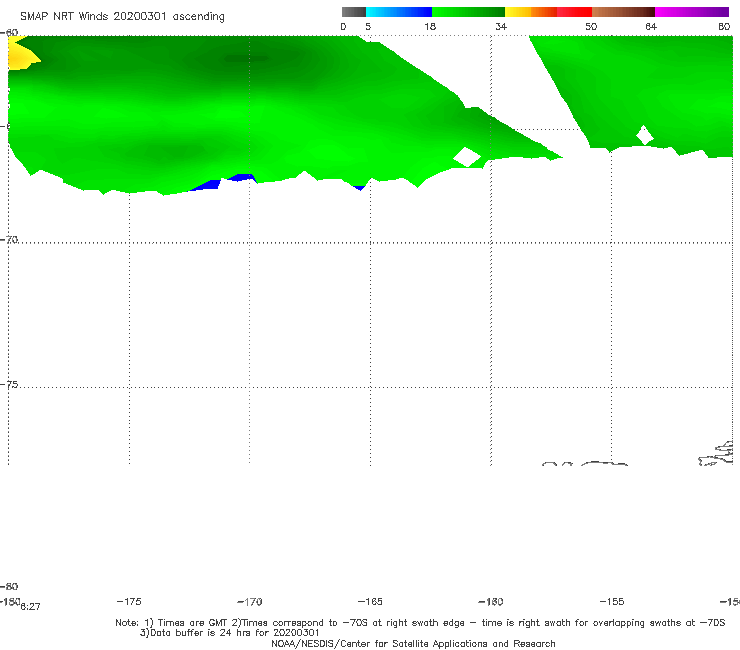Click the white diamond data gap near longitude -154
The height and width of the screenshot is (650, 740).
point(645,136)
